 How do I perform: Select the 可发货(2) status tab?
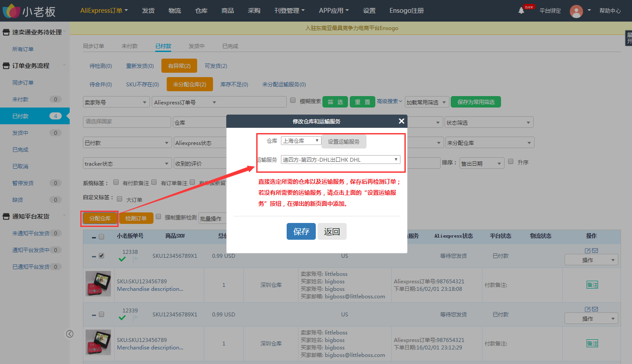(x=216, y=66)
